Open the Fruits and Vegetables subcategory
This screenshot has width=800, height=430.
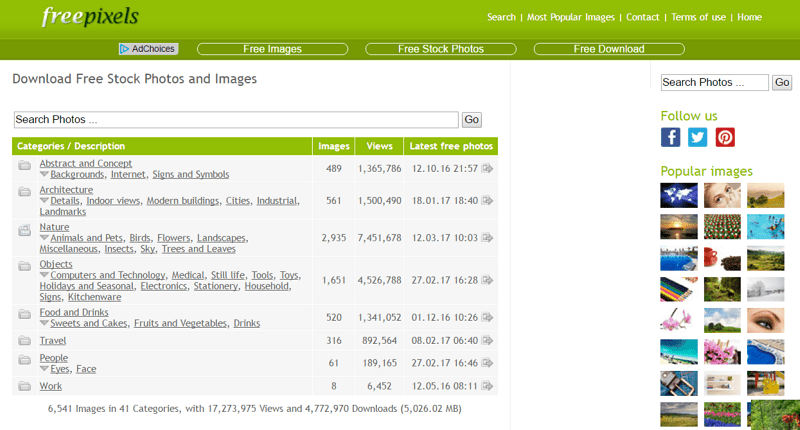pyautogui.click(x=180, y=323)
